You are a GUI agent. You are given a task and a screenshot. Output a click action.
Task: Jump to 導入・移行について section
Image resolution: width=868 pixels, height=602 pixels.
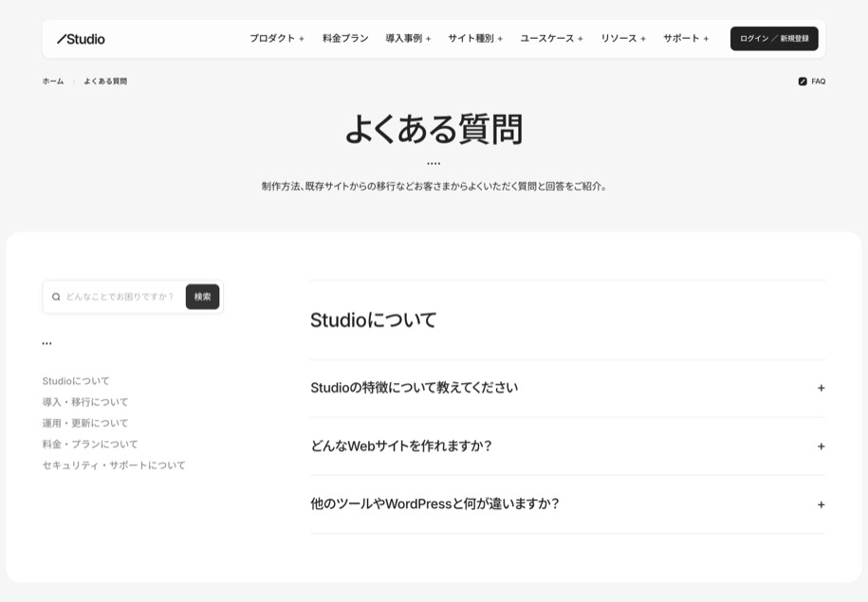click(x=85, y=402)
